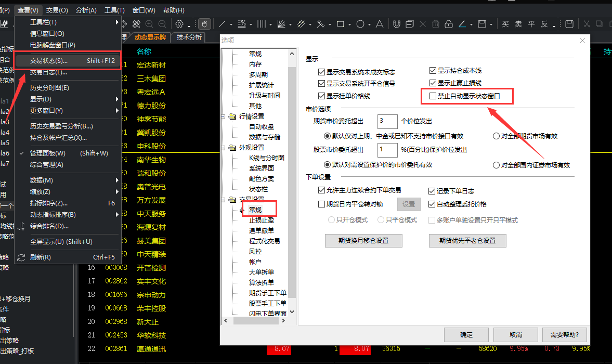Uncheck 显示交易系统开平仓信号 checkbox
The height and width of the screenshot is (364, 612).
(322, 84)
